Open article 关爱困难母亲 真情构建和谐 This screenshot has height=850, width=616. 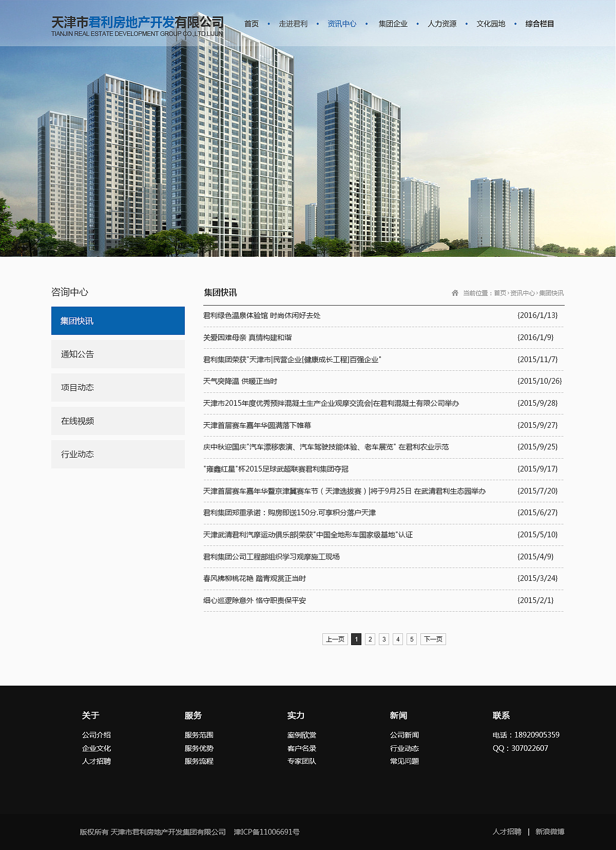pos(247,337)
